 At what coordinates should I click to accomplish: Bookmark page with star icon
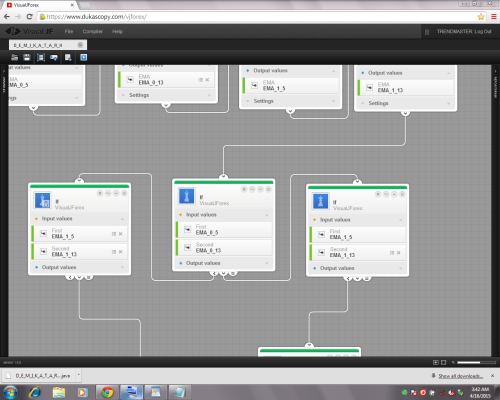481,17
